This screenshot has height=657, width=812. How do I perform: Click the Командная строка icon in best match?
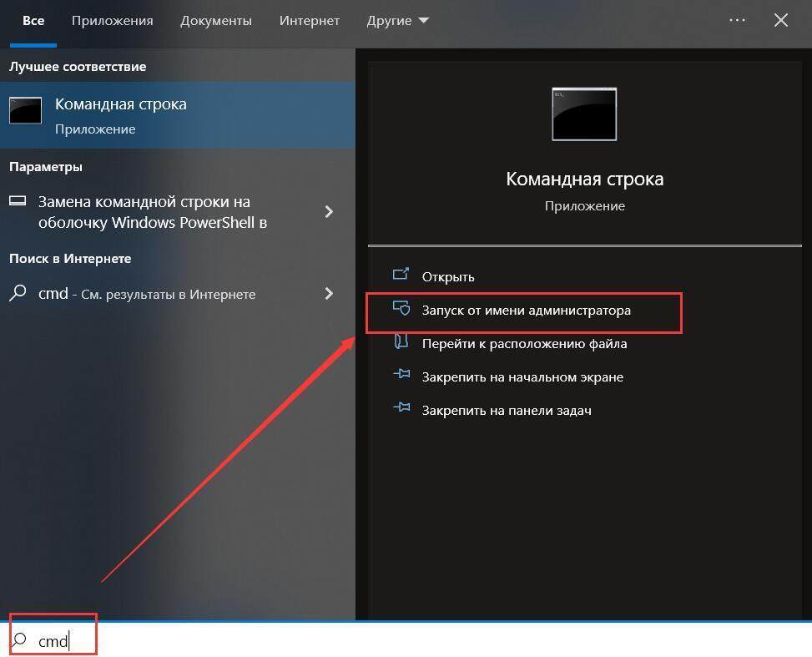(25, 110)
